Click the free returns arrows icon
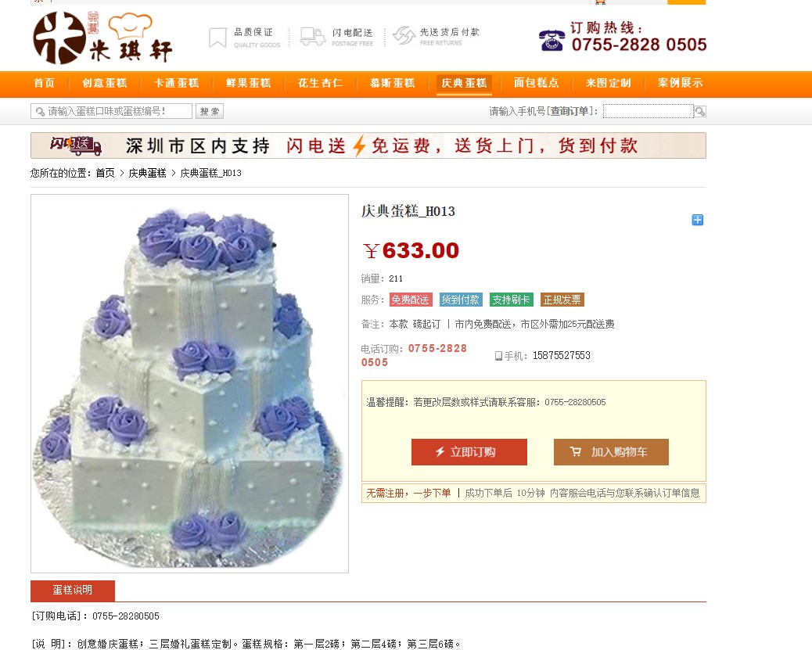This screenshot has height=650, width=812. coord(404,36)
